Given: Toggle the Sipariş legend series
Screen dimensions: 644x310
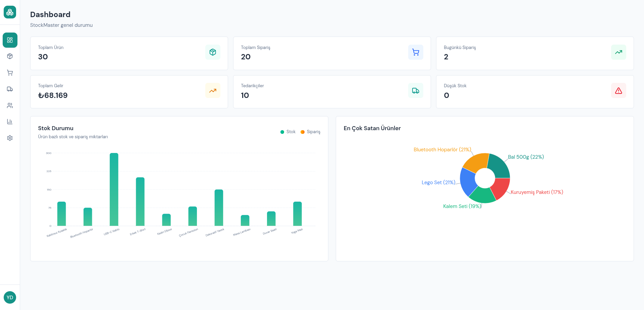Looking at the screenshot, I should point(311,132).
